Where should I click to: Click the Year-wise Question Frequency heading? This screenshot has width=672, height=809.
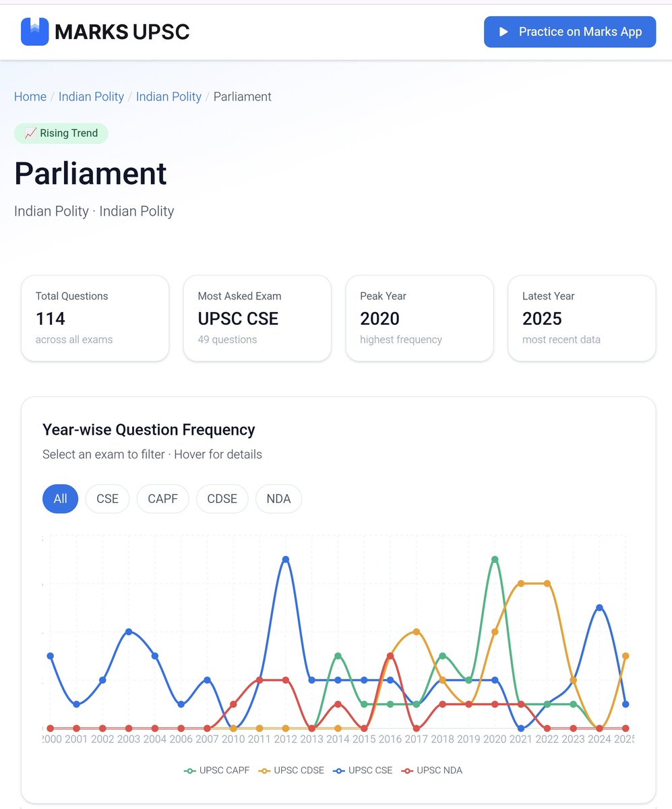click(149, 429)
